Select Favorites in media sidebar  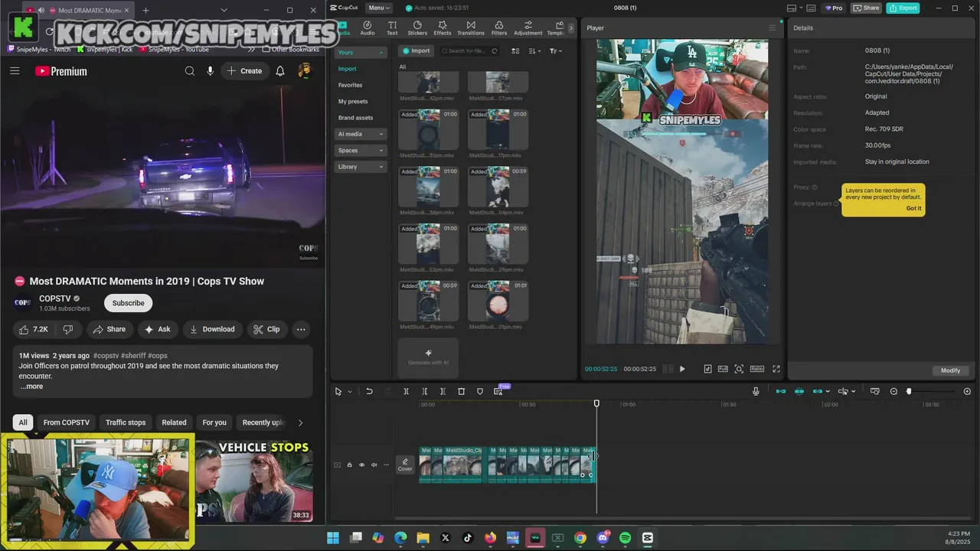[351, 85]
